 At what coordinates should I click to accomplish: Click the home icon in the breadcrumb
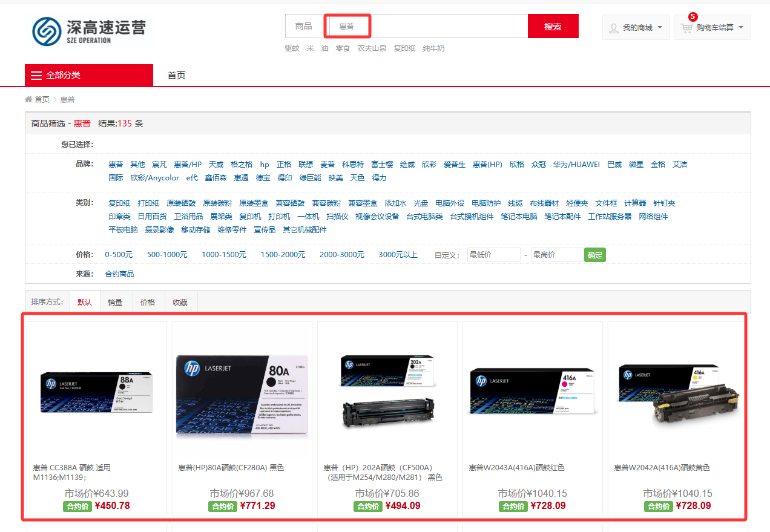click(x=28, y=99)
